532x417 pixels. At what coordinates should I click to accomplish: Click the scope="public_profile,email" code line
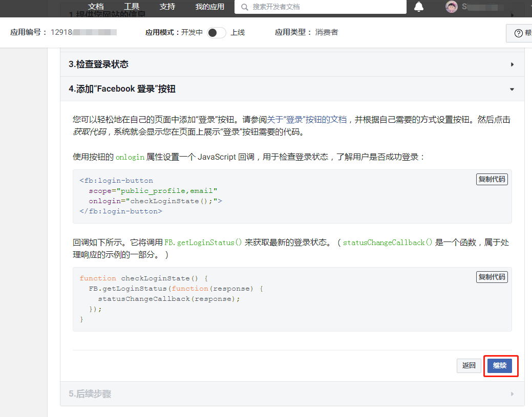coord(153,191)
